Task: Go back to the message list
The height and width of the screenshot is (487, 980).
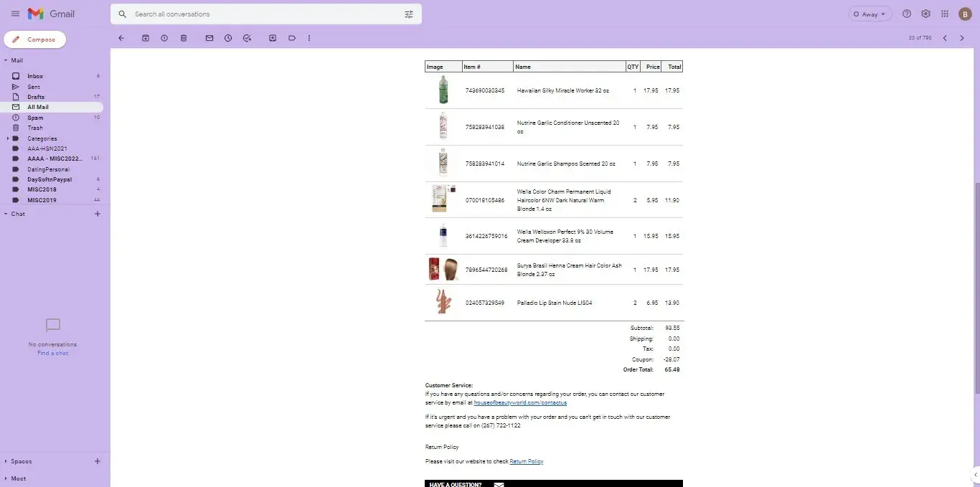Action: point(121,38)
